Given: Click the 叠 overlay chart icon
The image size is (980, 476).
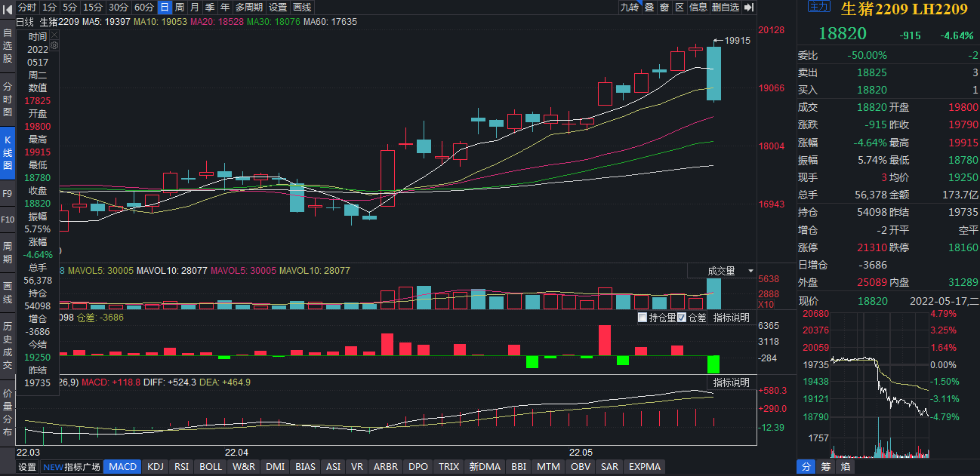Looking at the screenshot, I should [x=649, y=7].
